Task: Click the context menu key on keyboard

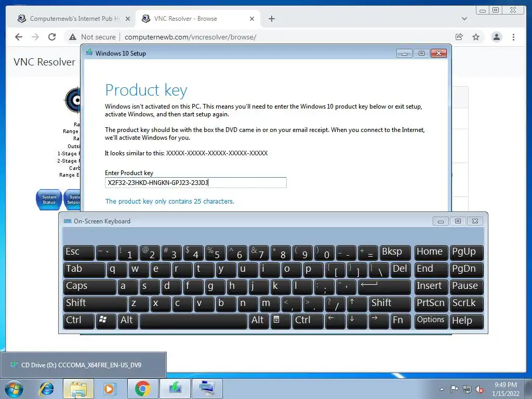Action: point(281,321)
